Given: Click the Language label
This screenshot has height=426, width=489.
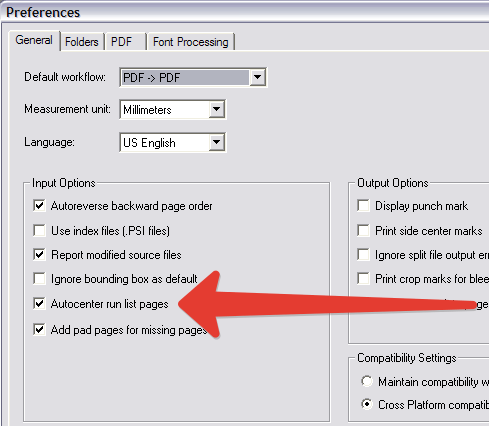Looking at the screenshot, I should pyautogui.click(x=49, y=142).
